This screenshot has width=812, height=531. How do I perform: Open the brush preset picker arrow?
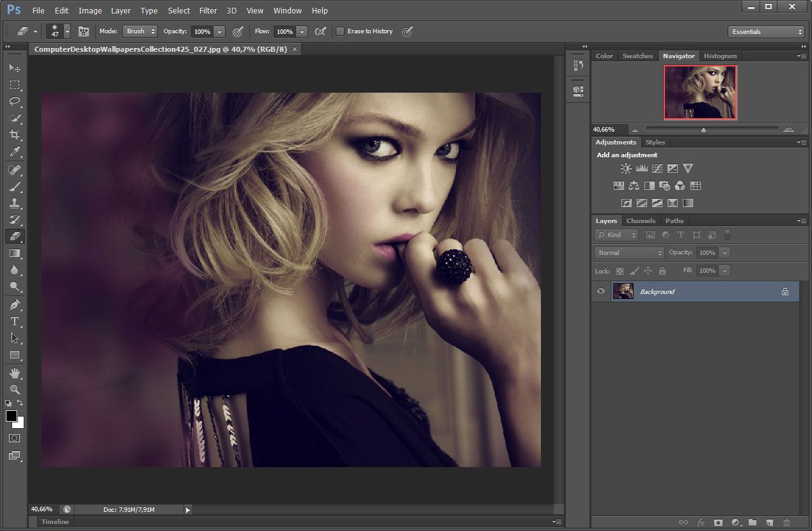67,31
